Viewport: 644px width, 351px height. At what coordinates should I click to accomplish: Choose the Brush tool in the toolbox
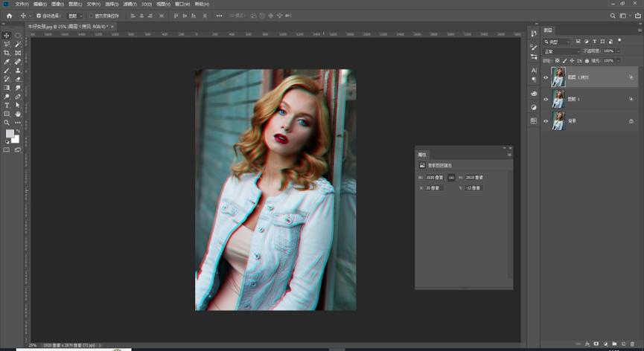(x=7, y=71)
